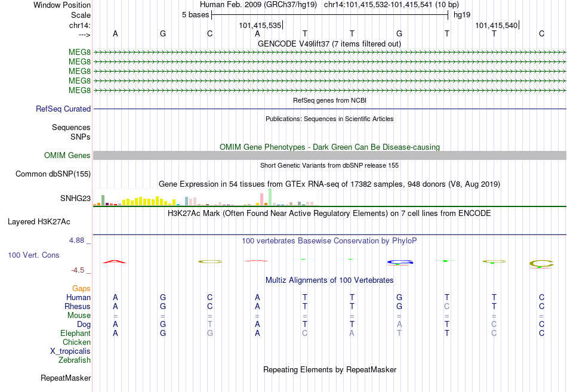Screen dimensions: 567x392
Task: Click the Dog species row label
Action: [84, 325]
